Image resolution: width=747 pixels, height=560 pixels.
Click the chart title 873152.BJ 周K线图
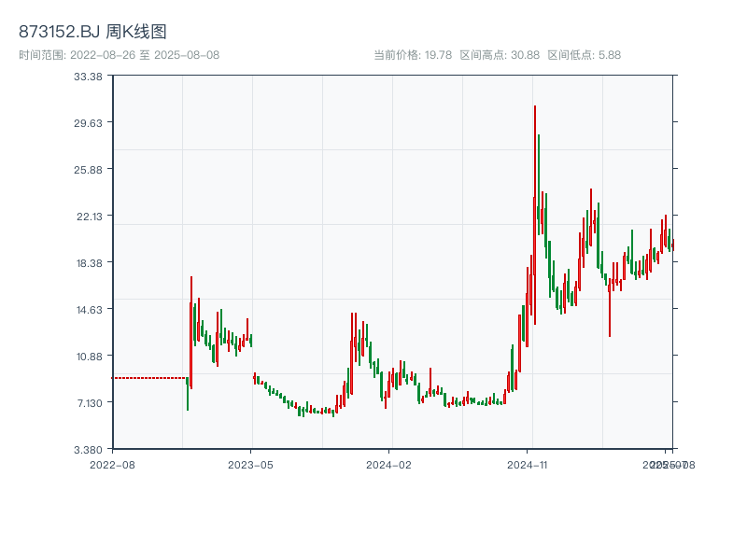92,32
